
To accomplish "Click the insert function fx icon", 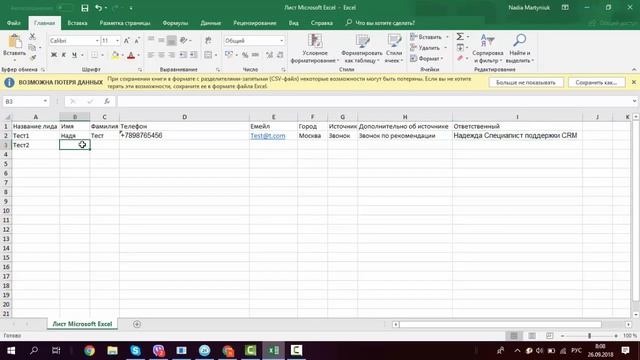I will point(107,101).
